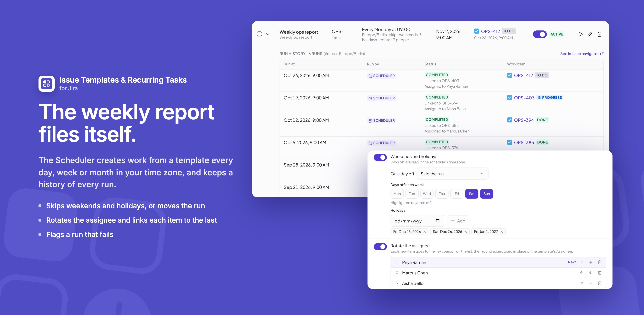Click the task icon next to OPS-385
The width and height of the screenshot is (644, 315).
tap(509, 142)
